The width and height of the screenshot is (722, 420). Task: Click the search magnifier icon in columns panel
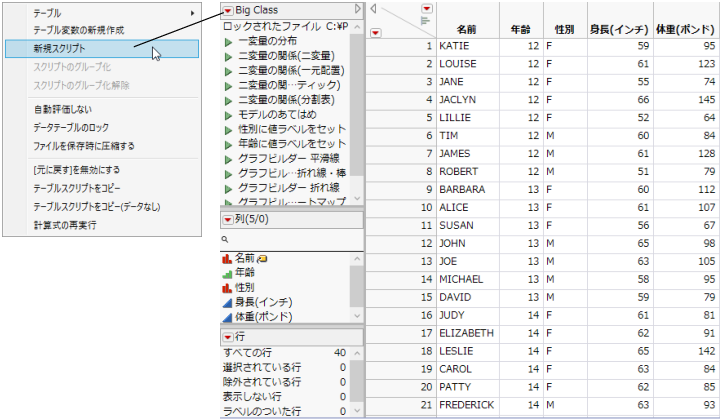coord(225,239)
